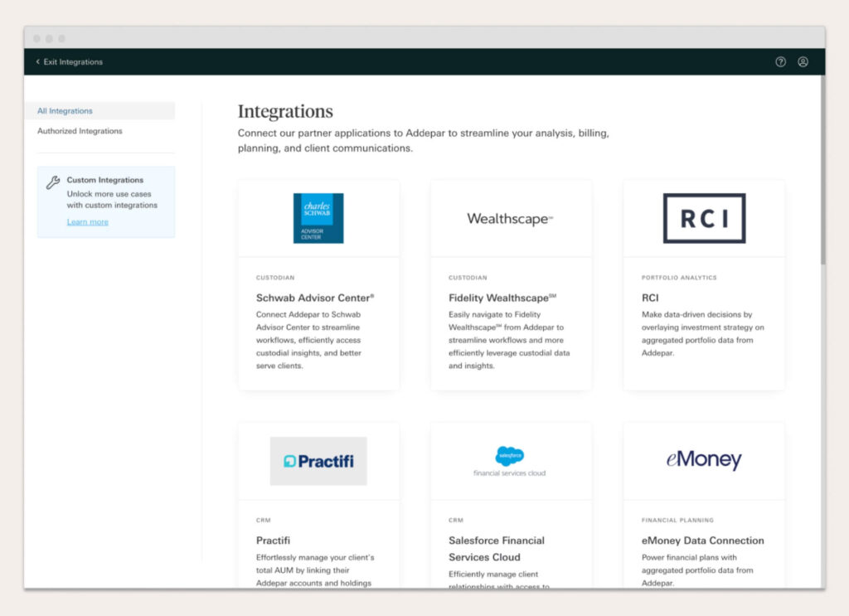849x616 pixels.
Task: Click the 'Unlock more use cases' description
Action: click(112, 199)
